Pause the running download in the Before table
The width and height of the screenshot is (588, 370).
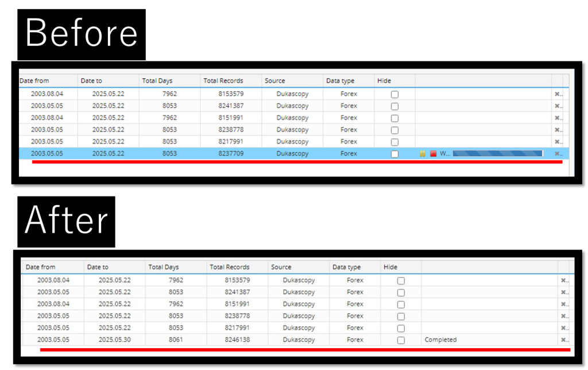(x=423, y=154)
